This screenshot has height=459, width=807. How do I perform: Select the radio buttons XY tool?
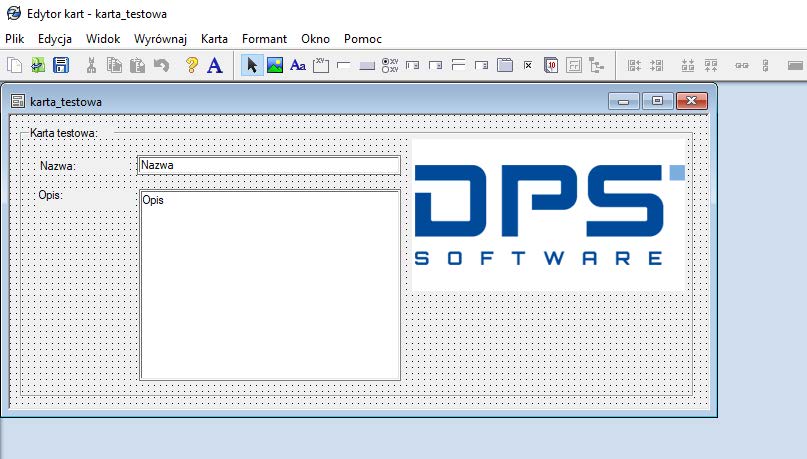point(390,65)
